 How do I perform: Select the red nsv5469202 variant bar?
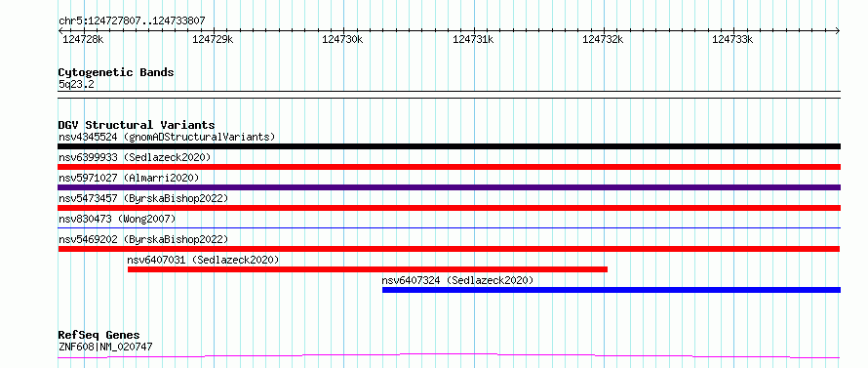pos(449,249)
